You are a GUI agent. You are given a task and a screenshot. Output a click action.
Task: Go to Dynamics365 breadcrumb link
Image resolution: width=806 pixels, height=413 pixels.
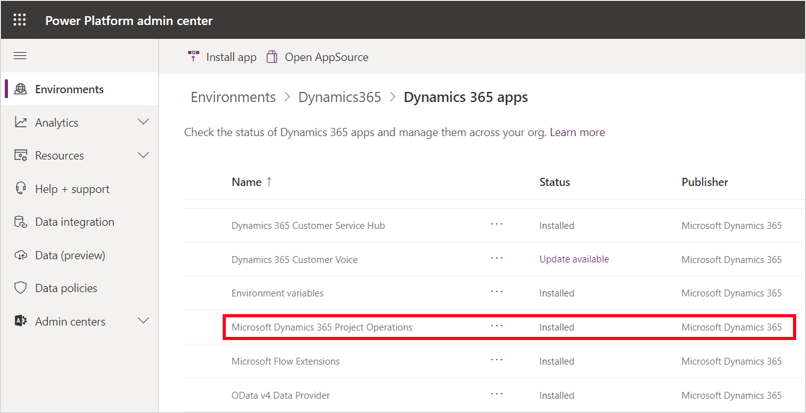click(x=340, y=97)
